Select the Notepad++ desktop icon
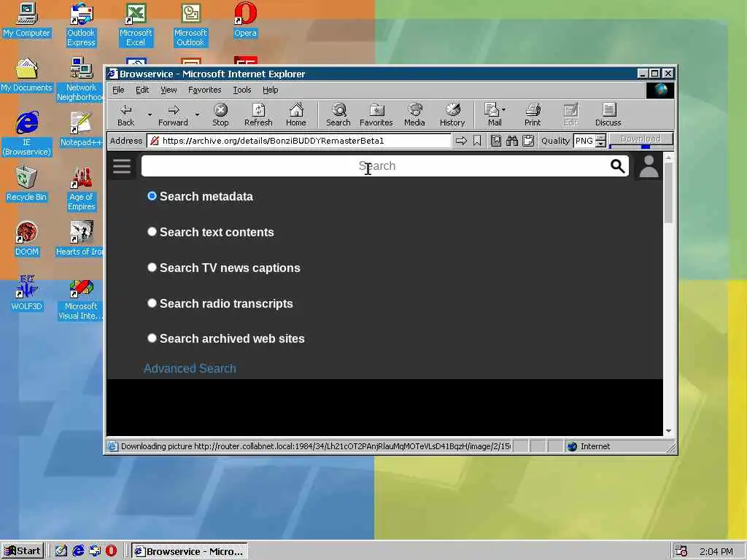The height and width of the screenshot is (560, 747). 81,130
